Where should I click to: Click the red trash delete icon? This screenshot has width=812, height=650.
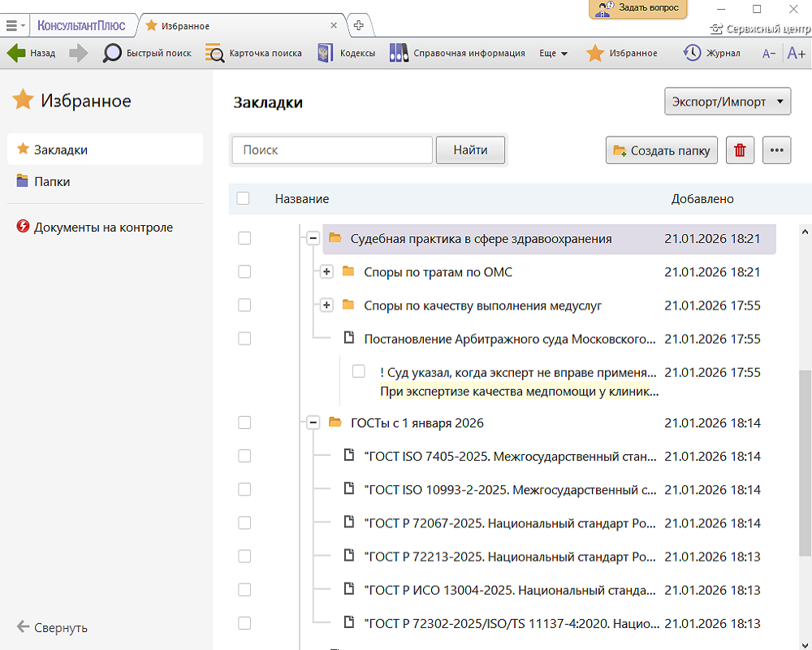(740, 150)
